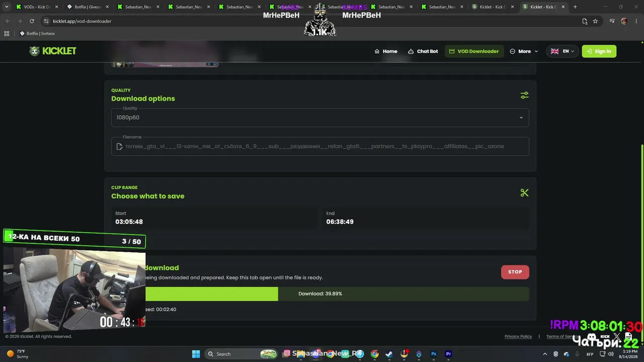Click the browser tab search dropdown arrow
The height and width of the screenshot is (362, 644).
tap(7, 7)
